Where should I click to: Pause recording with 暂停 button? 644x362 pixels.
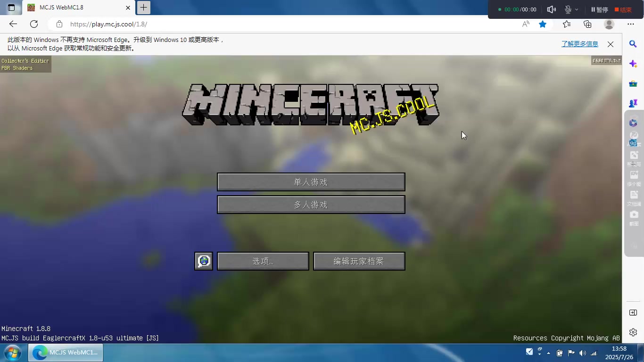600,9
